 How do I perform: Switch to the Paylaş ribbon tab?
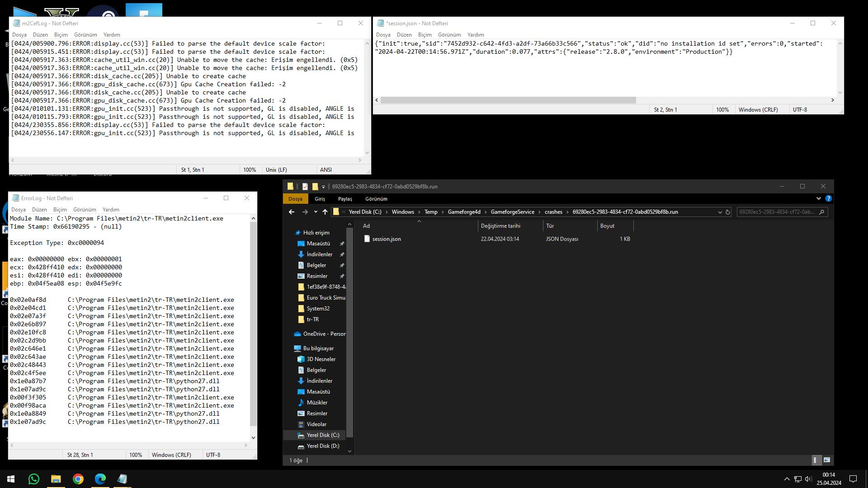344,199
